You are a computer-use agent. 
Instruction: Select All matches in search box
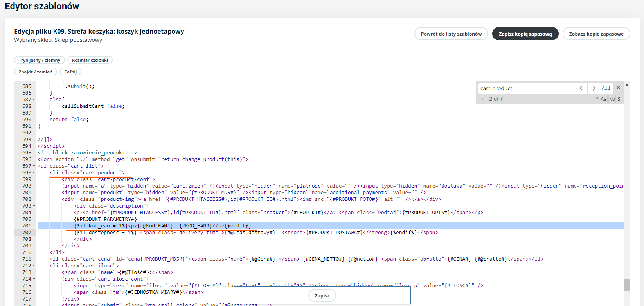[x=606, y=88]
